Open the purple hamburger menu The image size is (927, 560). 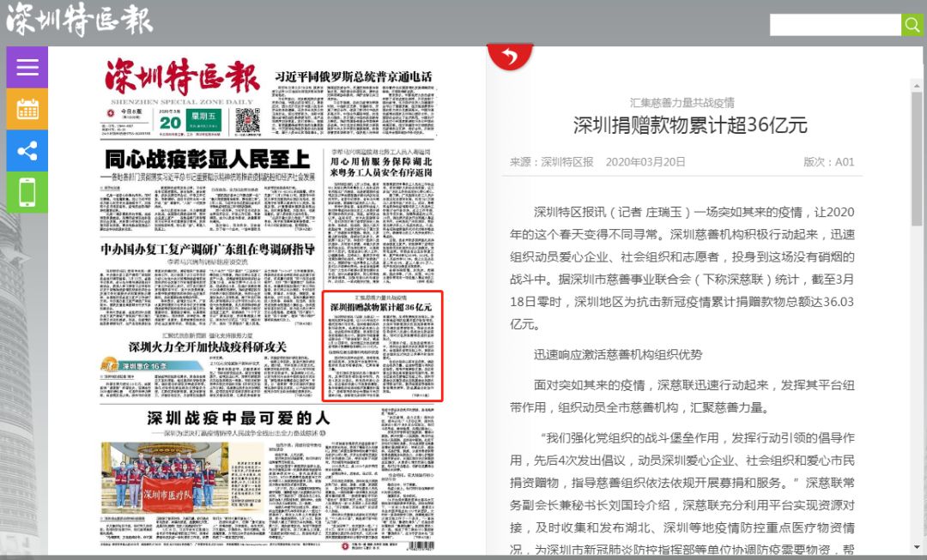[27, 68]
